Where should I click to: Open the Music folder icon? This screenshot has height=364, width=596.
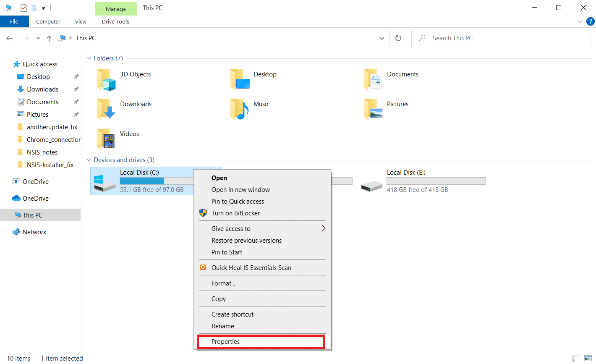click(240, 110)
